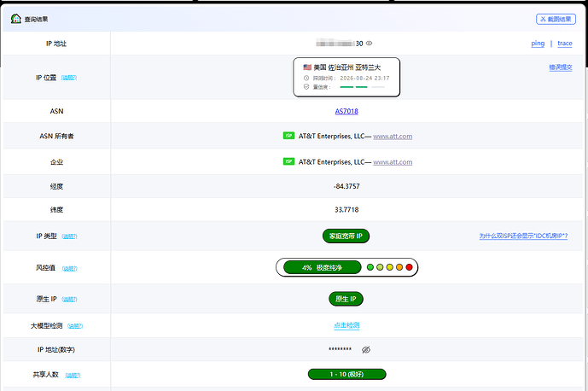Open help link next to IP 类型
The image size is (588, 391).
(x=69, y=236)
